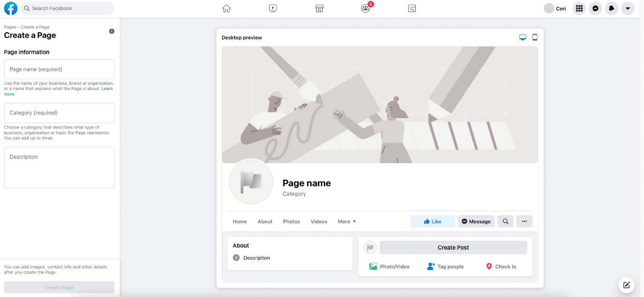The width and height of the screenshot is (644, 297).
Task: Click the info icon beside Create a Page
Action: click(111, 31)
